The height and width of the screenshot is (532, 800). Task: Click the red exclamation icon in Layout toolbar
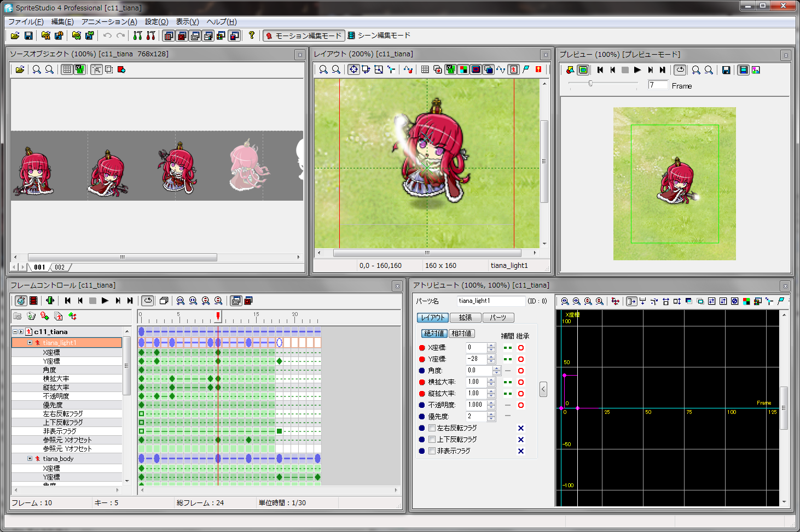[538, 69]
